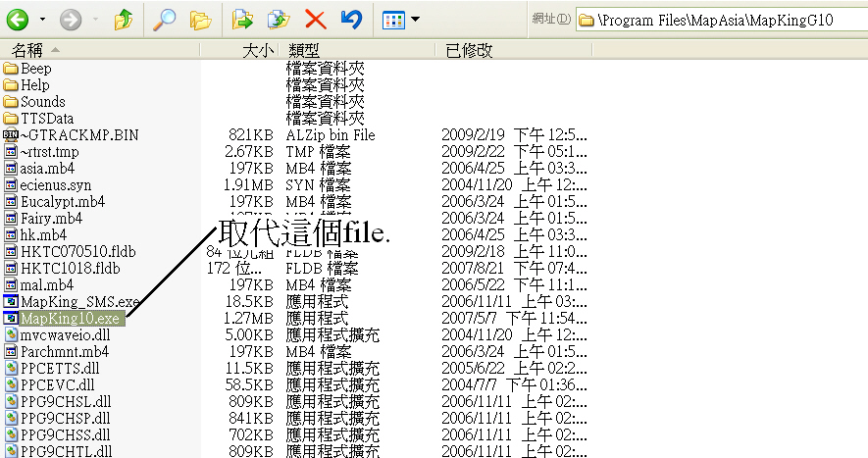
Task: Click the green Back arrow button
Action: (18, 20)
